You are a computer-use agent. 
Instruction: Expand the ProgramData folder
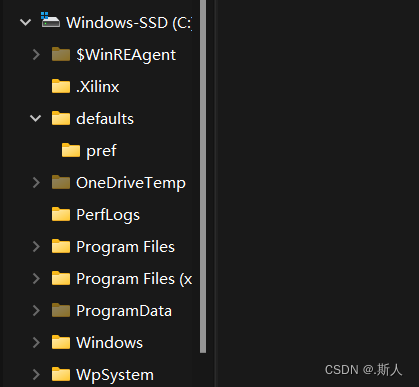(x=36, y=311)
